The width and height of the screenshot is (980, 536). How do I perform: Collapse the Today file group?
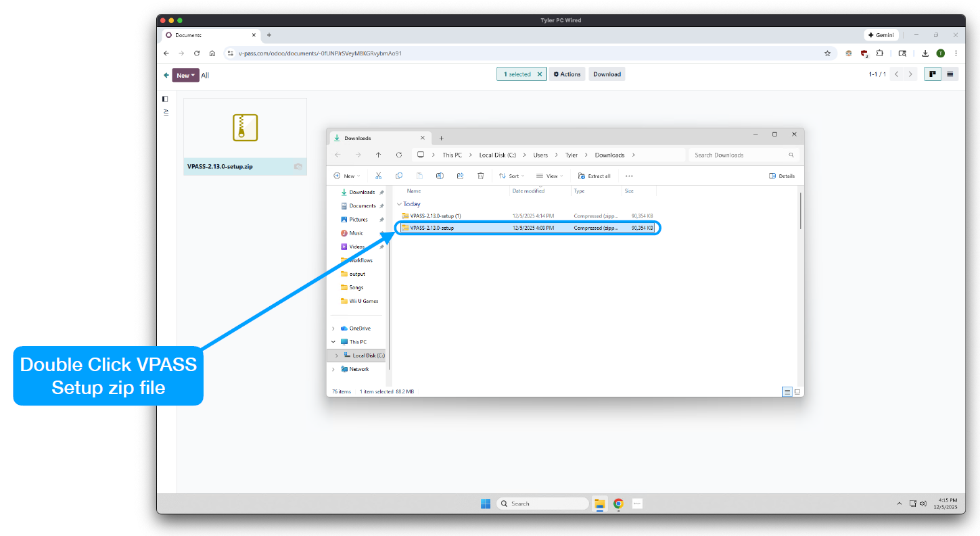(x=399, y=204)
